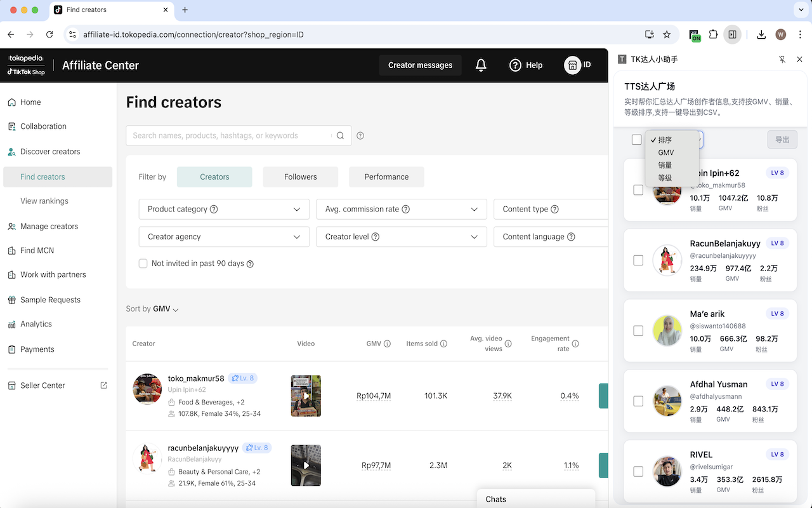812x508 pixels.
Task: Open Creator messages button
Action: (x=420, y=65)
